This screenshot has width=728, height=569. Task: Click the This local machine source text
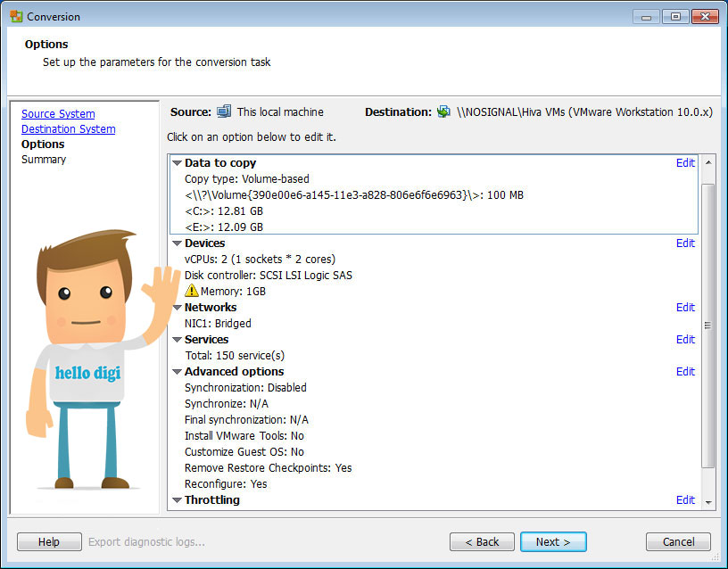point(280,111)
